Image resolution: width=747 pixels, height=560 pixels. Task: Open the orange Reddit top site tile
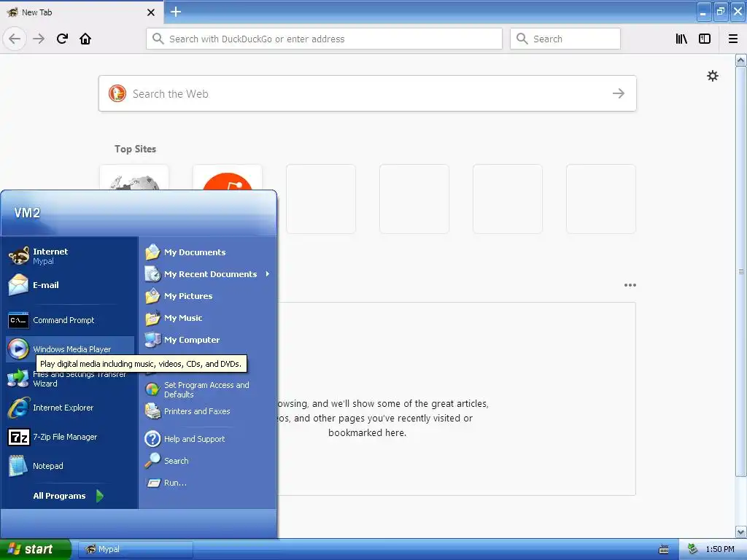click(228, 178)
